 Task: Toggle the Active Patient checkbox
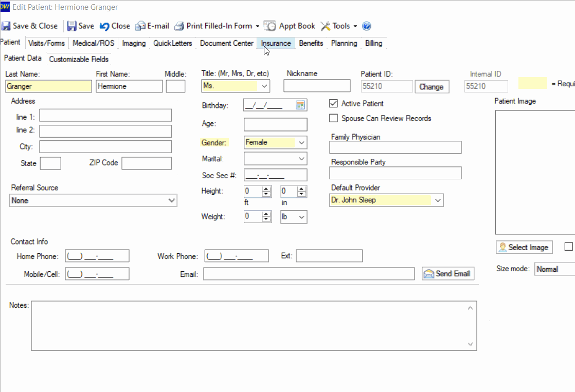tap(333, 103)
